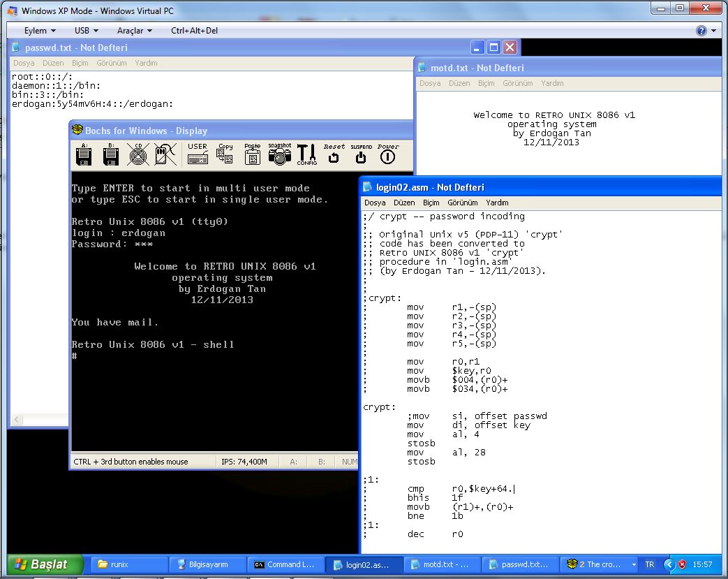728x579 pixels.
Task: Open Görünüm menu in motd.txt Notepad
Action: click(x=518, y=83)
